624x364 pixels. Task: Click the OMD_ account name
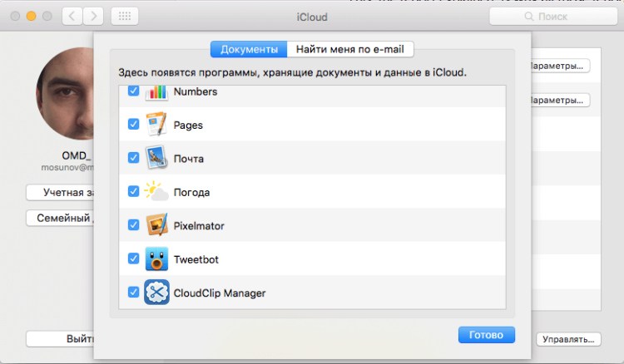tap(77, 155)
